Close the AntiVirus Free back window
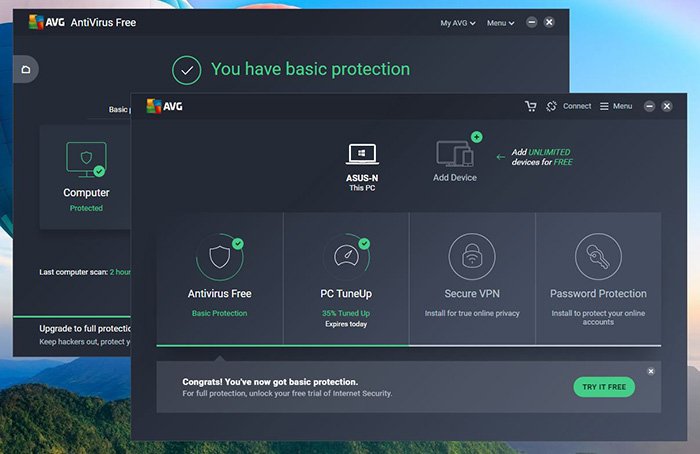This screenshot has width=700, height=454. click(x=549, y=22)
